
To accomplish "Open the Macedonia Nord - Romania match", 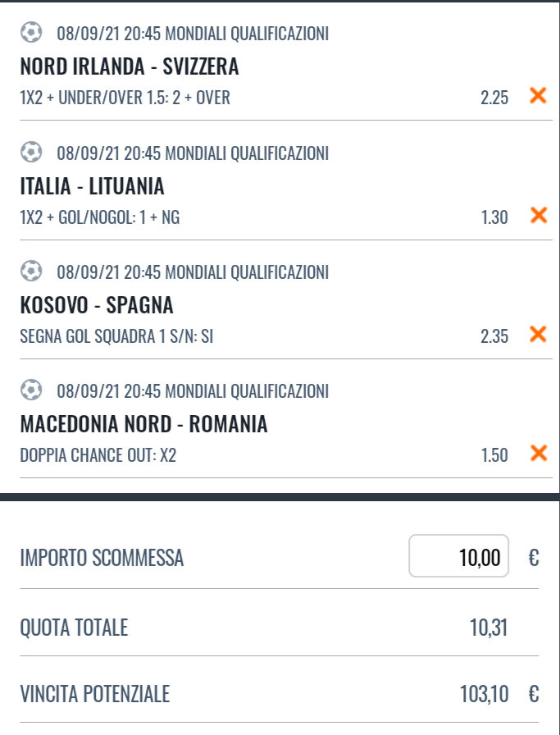I will (143, 424).
